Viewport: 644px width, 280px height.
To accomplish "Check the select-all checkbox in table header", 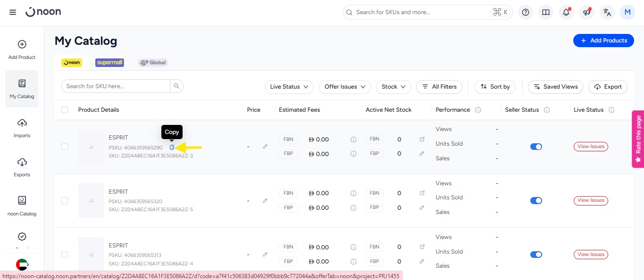I will tap(65, 110).
